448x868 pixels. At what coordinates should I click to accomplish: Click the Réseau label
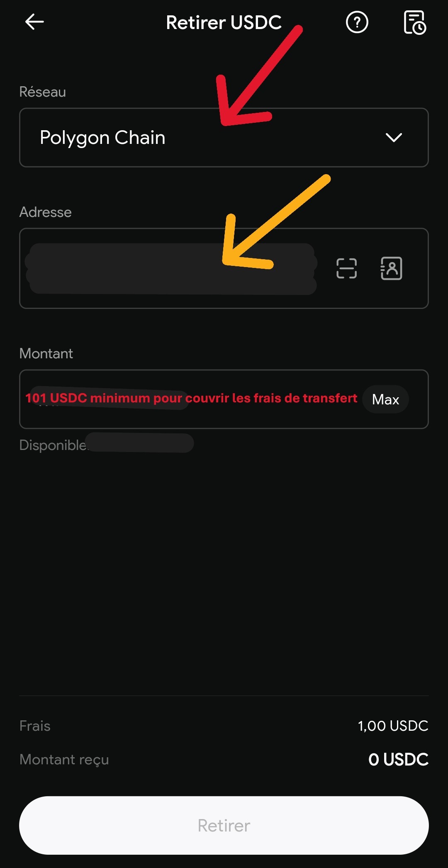pos(43,92)
